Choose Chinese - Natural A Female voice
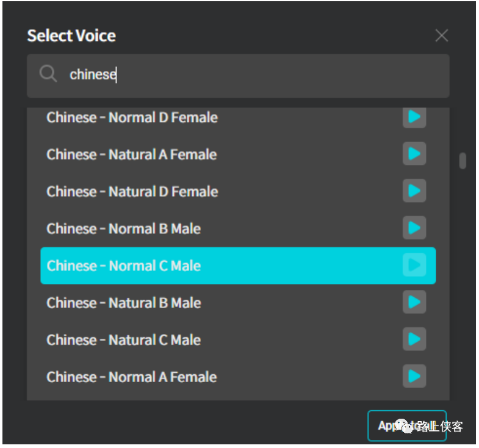Screen dimensions: 479x448 (x=132, y=155)
